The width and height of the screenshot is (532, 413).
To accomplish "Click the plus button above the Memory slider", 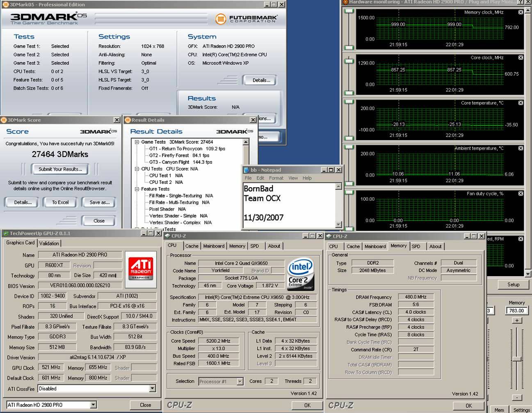I will click(517, 320).
